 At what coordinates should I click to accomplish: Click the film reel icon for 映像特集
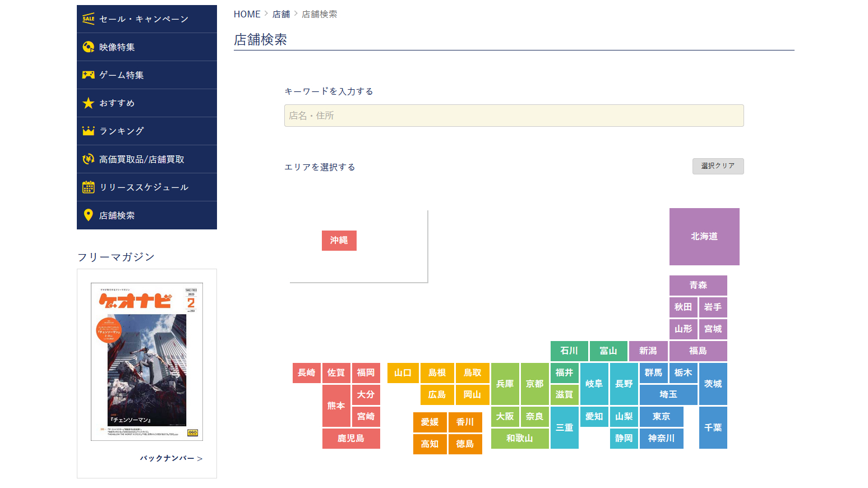88,47
